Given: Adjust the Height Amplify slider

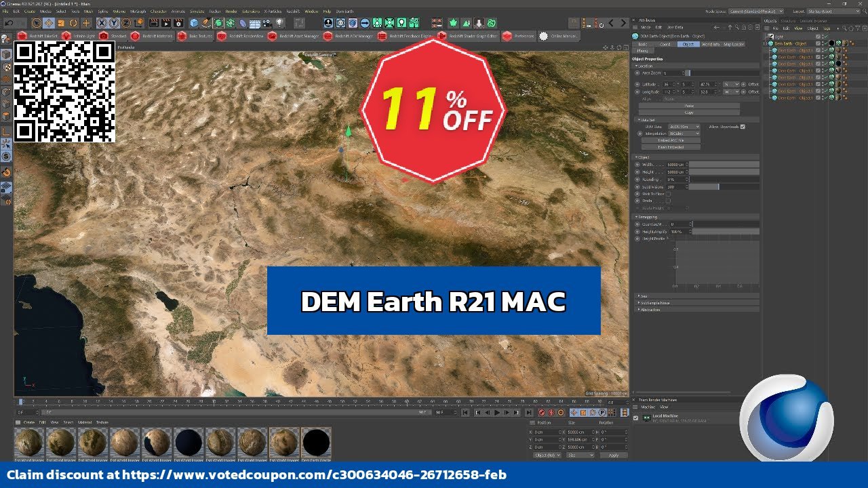Looking at the screenshot, I should (726, 232).
